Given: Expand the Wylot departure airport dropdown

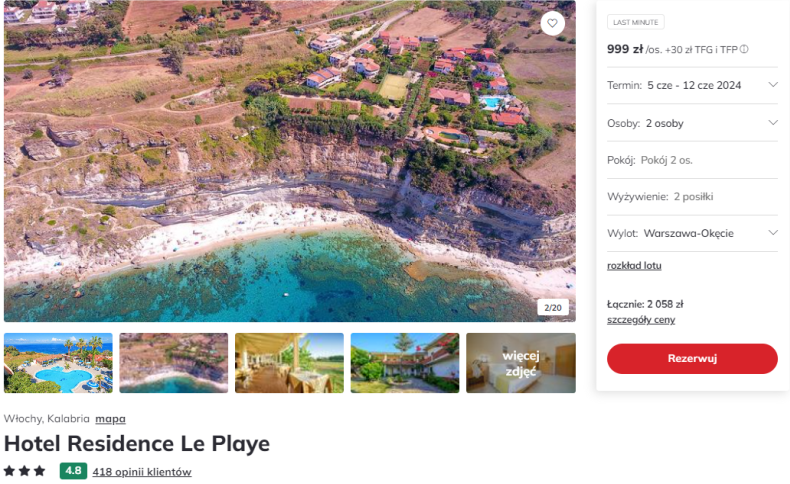Looking at the screenshot, I should 692,233.
